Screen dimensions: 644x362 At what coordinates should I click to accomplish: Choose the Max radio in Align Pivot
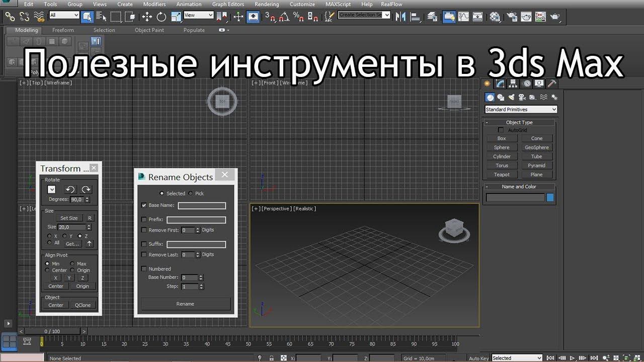[x=72, y=263]
